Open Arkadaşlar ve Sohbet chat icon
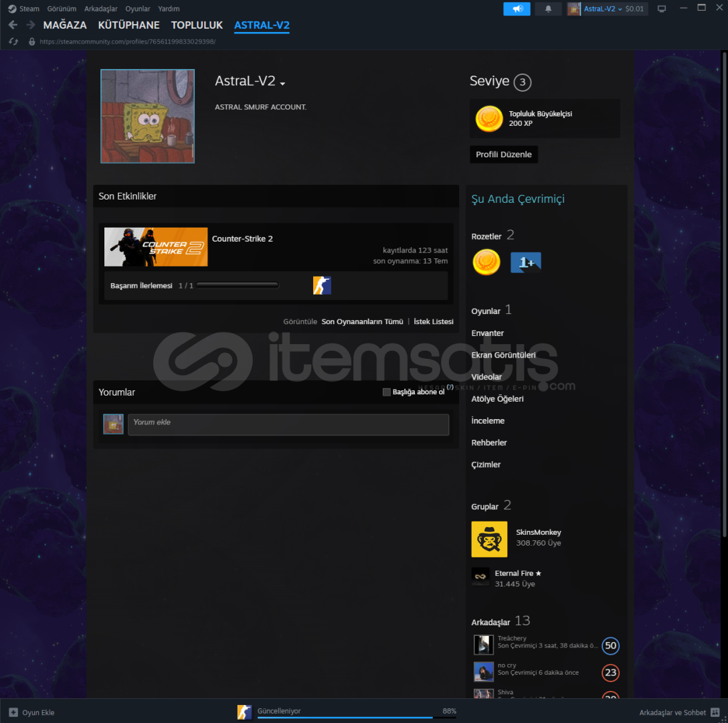 pos(715,712)
